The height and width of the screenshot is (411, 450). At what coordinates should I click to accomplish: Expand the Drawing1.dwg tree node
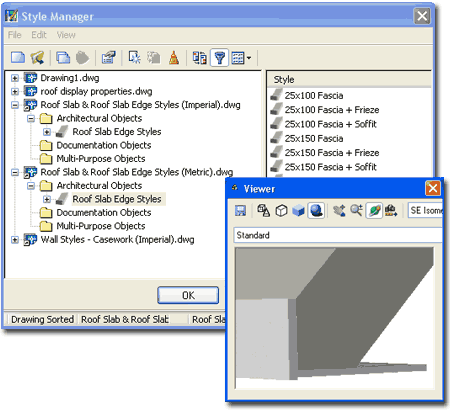(x=14, y=78)
